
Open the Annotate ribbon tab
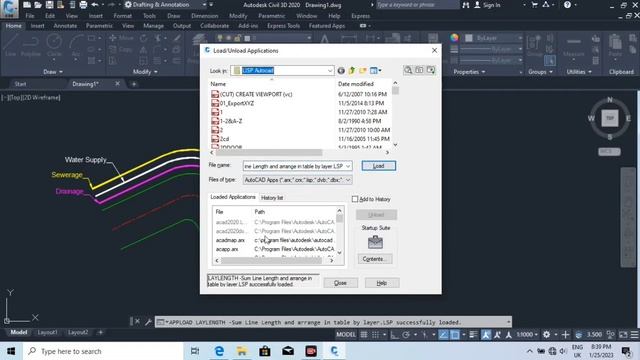pos(65,26)
